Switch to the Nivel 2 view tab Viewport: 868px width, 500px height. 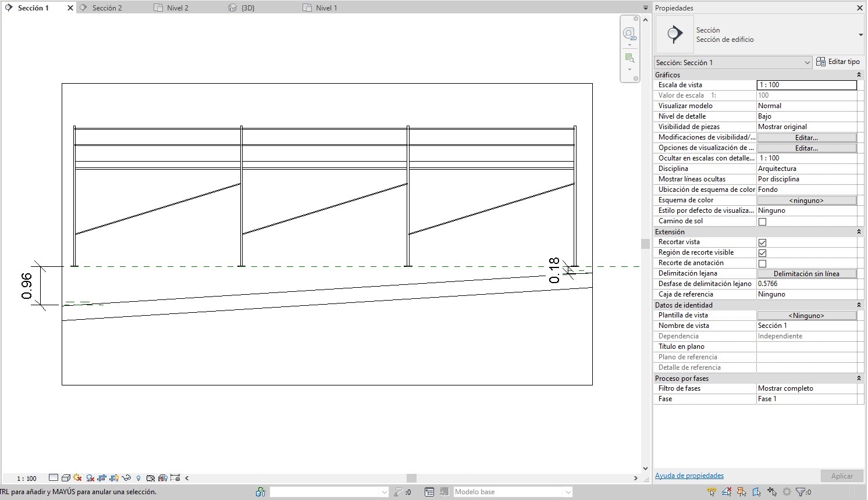(177, 8)
